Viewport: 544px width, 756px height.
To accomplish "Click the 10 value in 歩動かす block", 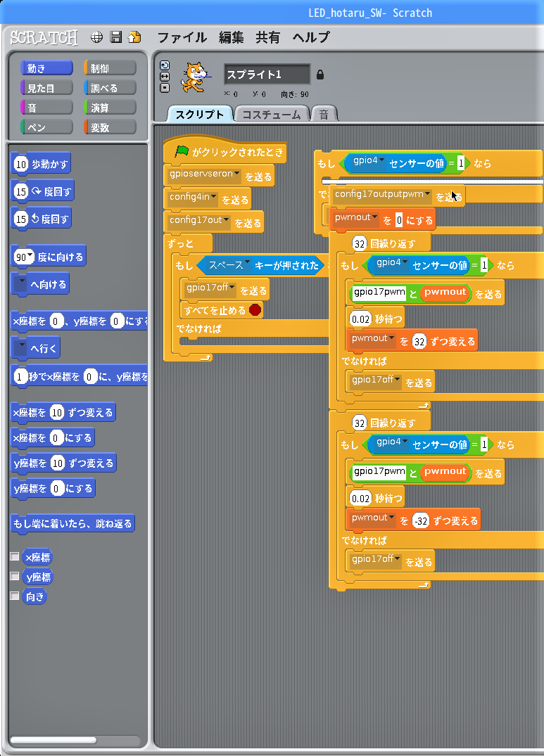I will (x=20, y=165).
